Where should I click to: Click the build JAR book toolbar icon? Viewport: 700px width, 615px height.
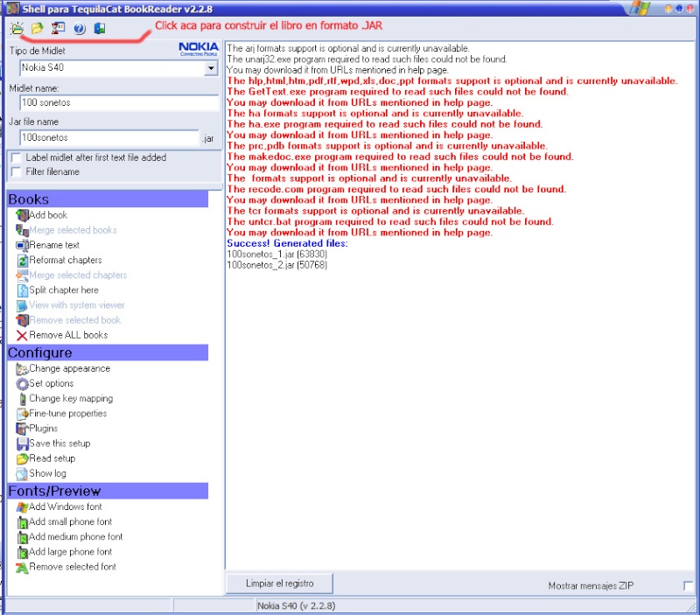pyautogui.click(x=17, y=29)
